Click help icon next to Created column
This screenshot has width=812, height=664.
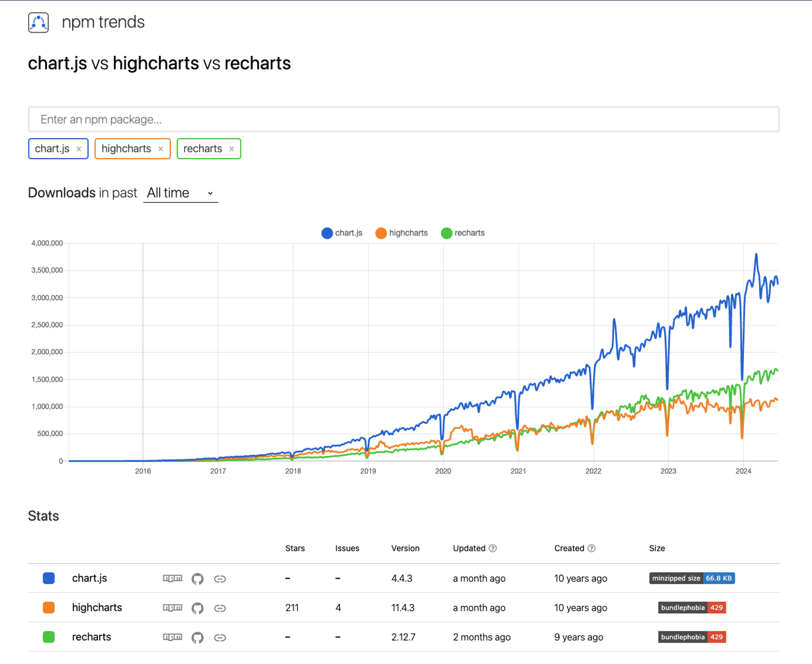click(x=592, y=548)
